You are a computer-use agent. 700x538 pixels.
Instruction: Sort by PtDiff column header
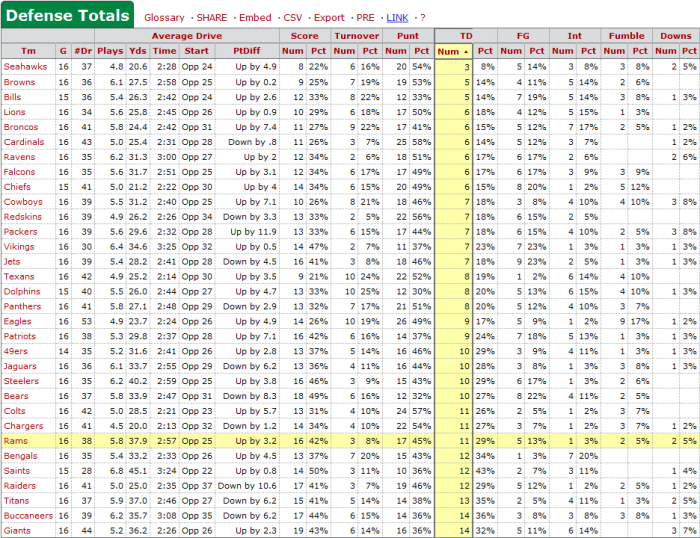(246, 51)
